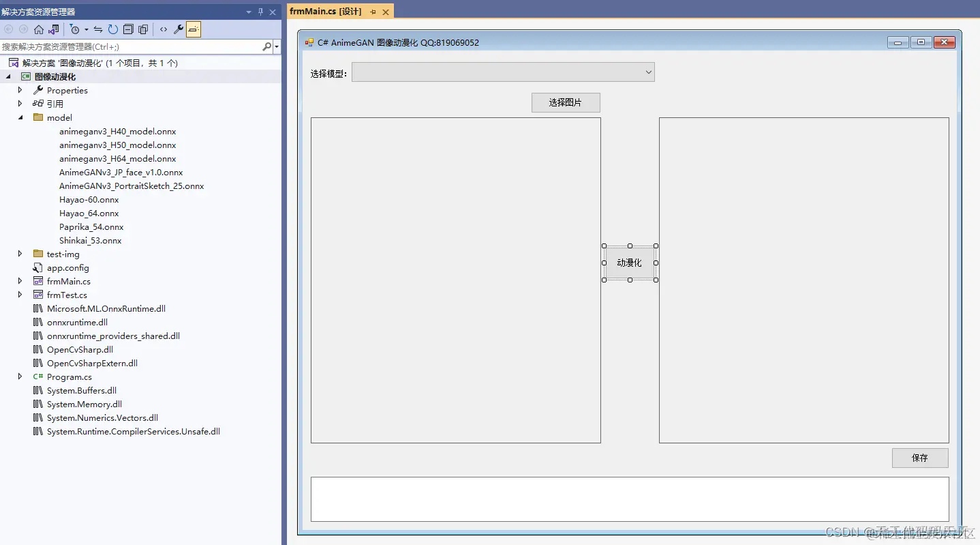Expand the test-img folder

click(20, 254)
